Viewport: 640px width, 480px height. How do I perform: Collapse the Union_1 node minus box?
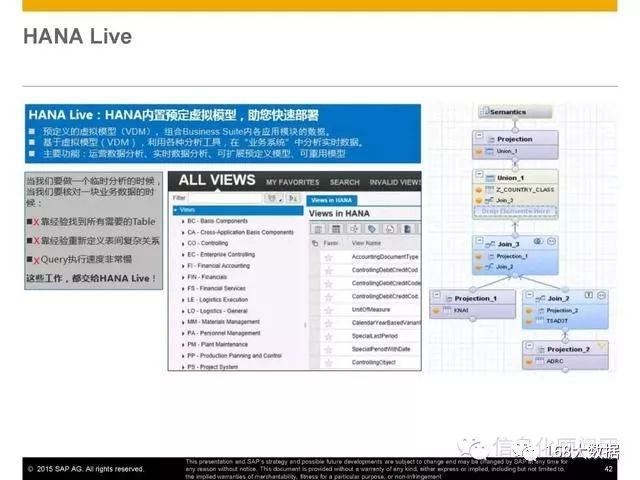480,174
